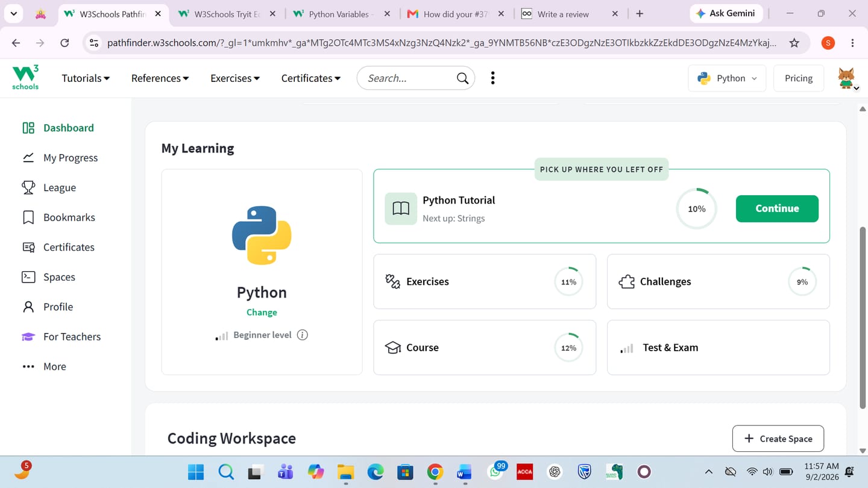The image size is (868, 488).
Task: Expand the More sidebar item
Action: click(44, 366)
